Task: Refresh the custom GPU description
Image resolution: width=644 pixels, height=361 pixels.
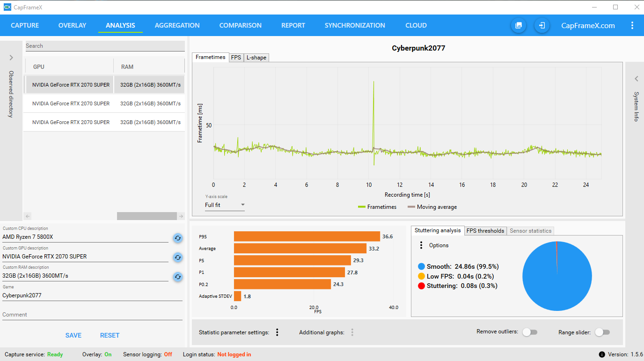Action: 177,257
